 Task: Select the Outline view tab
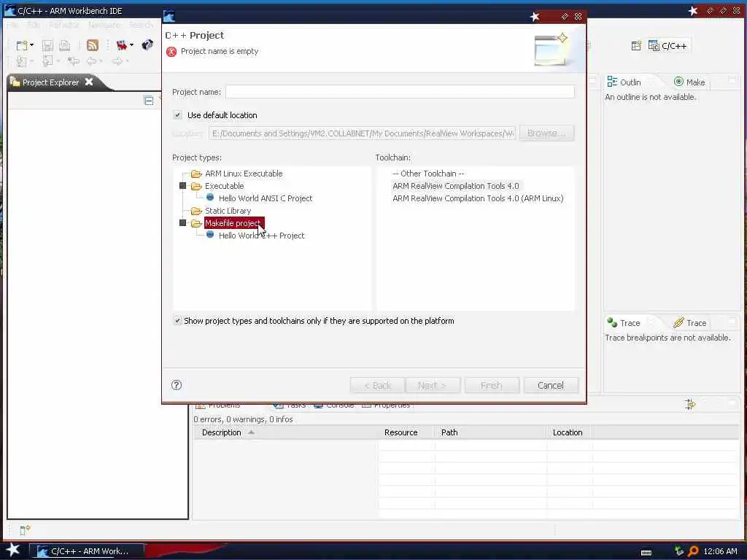coord(624,82)
